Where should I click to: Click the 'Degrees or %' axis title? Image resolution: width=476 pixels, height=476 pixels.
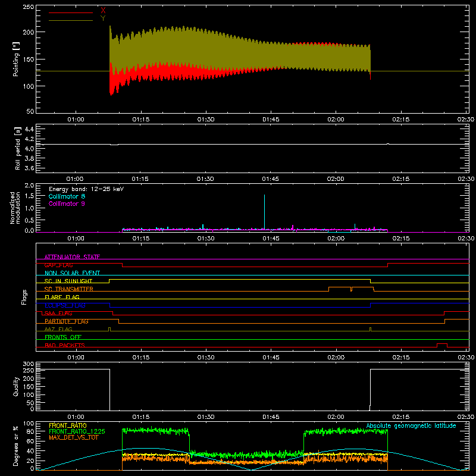16,446
